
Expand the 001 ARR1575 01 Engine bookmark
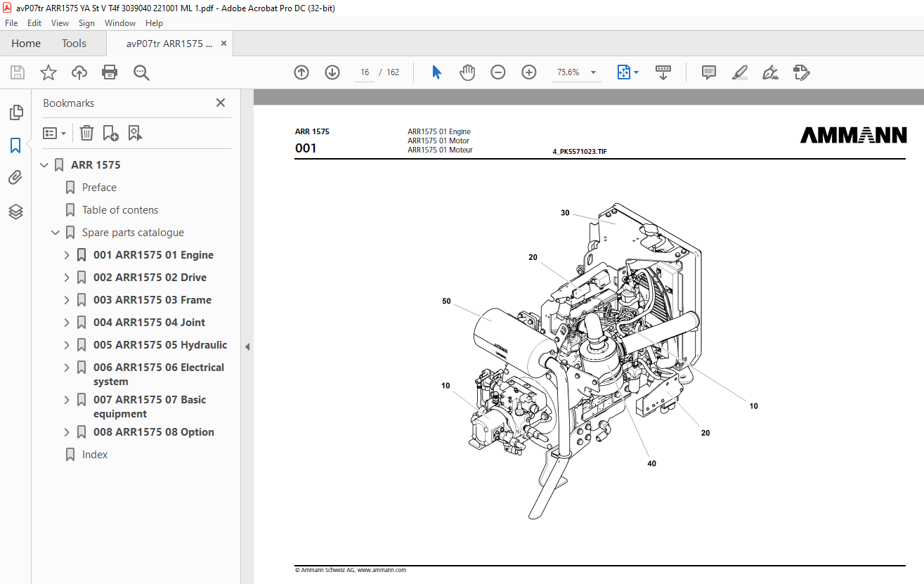click(67, 255)
